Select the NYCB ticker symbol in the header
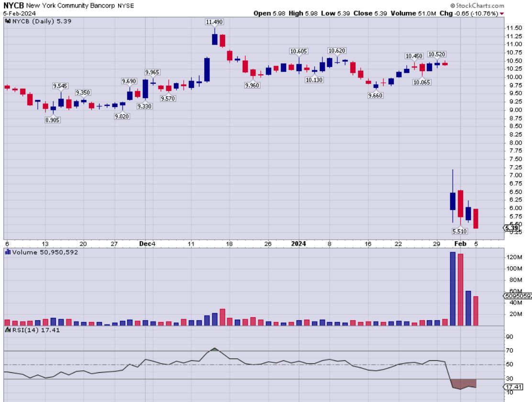532x402 pixels. [x=13, y=5]
